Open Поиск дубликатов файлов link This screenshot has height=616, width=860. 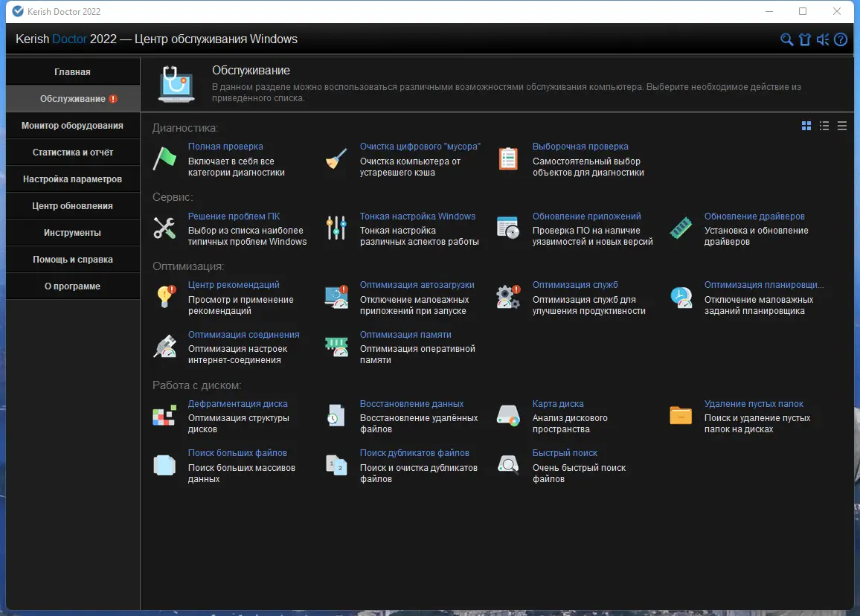(x=414, y=453)
